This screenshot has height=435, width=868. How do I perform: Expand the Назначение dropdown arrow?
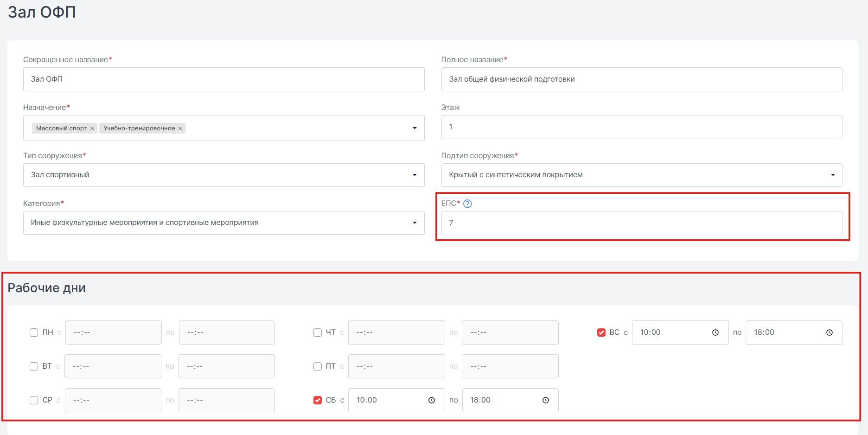[x=415, y=128]
